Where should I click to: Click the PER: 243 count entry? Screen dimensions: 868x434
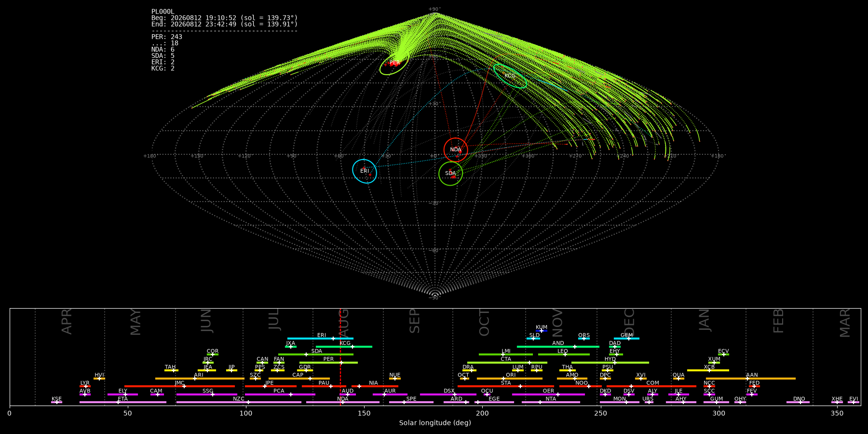(x=167, y=37)
